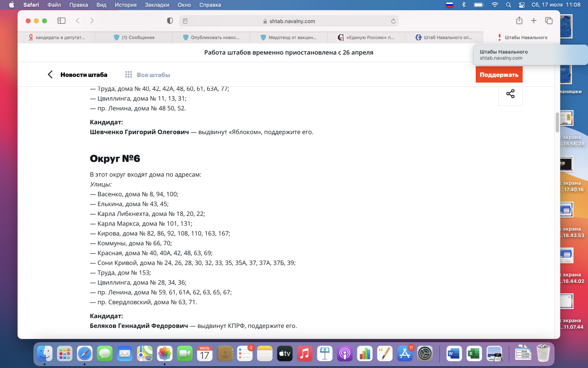Open a new tab with the plus icon

[534, 21]
